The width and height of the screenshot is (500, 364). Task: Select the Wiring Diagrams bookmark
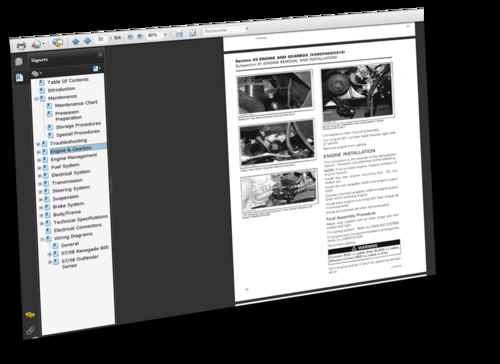click(73, 236)
